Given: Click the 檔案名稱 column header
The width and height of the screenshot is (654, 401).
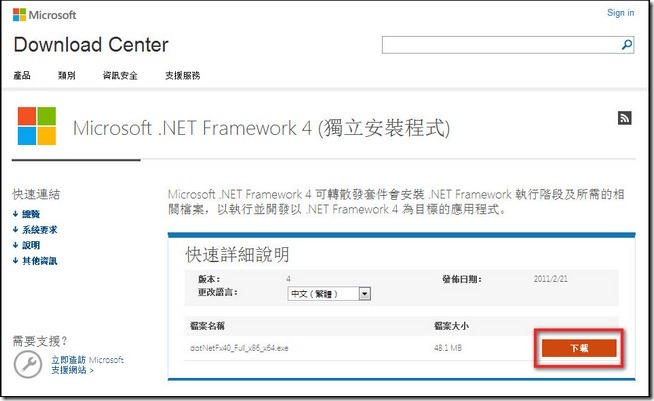Looking at the screenshot, I should (207, 325).
